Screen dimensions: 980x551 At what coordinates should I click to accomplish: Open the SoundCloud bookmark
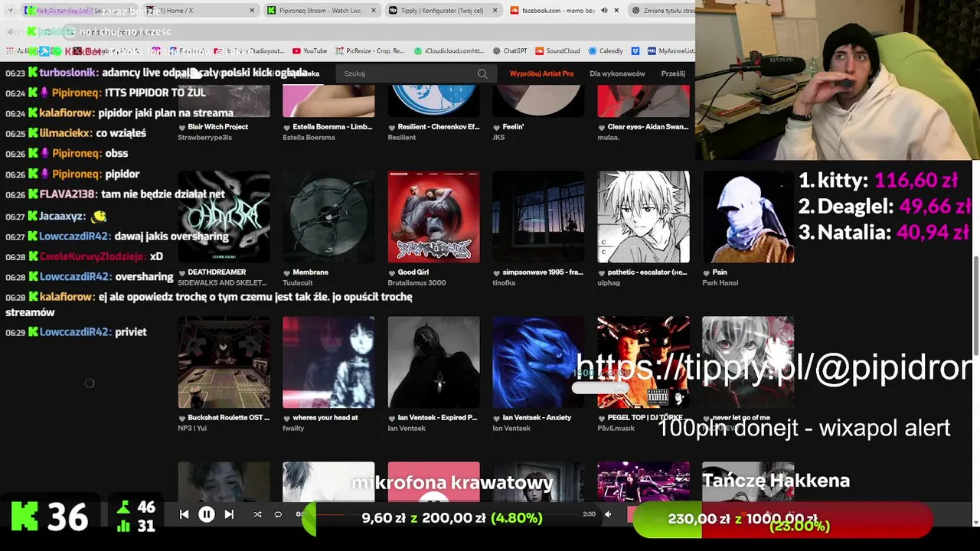(x=557, y=51)
